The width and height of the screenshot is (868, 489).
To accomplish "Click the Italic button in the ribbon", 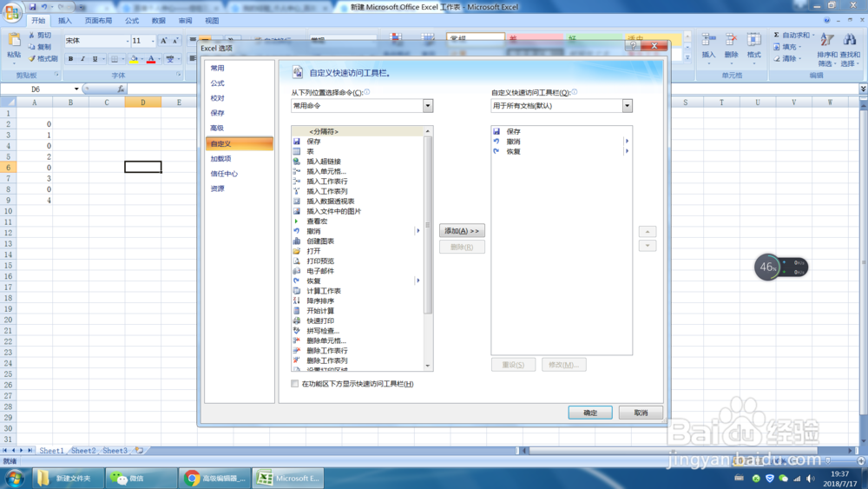I will (x=82, y=59).
